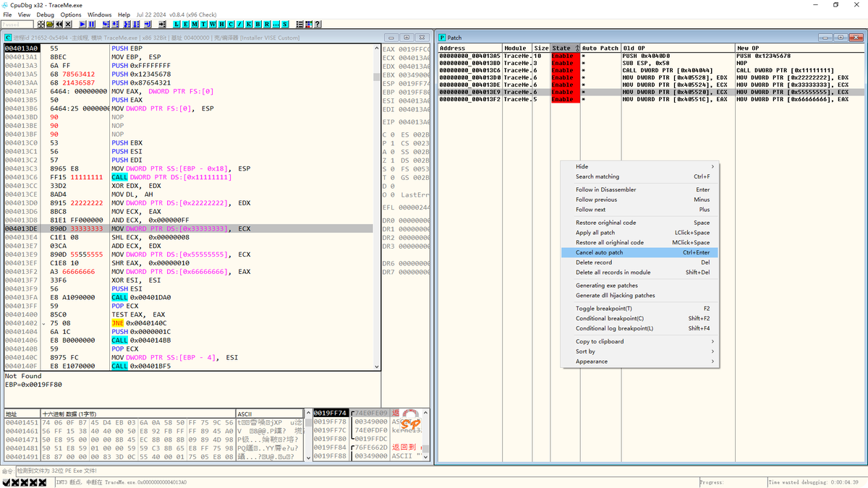Toggle the third status bar X box
This screenshot has height=488, width=868.
pyautogui.click(x=23, y=481)
